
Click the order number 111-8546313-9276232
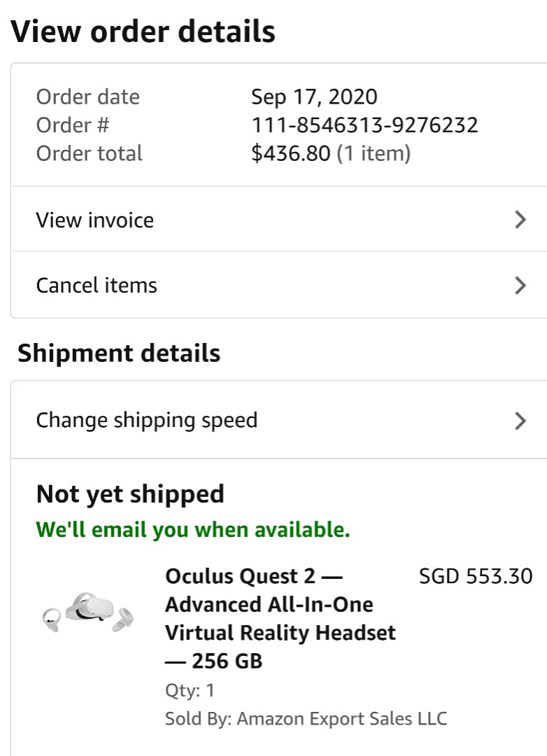tap(364, 125)
